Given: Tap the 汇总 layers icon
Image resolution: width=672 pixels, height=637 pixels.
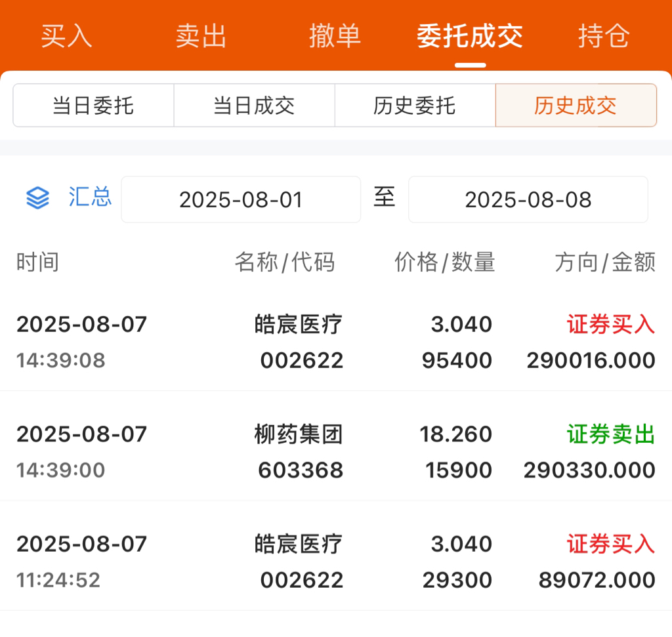Looking at the screenshot, I should tap(37, 198).
